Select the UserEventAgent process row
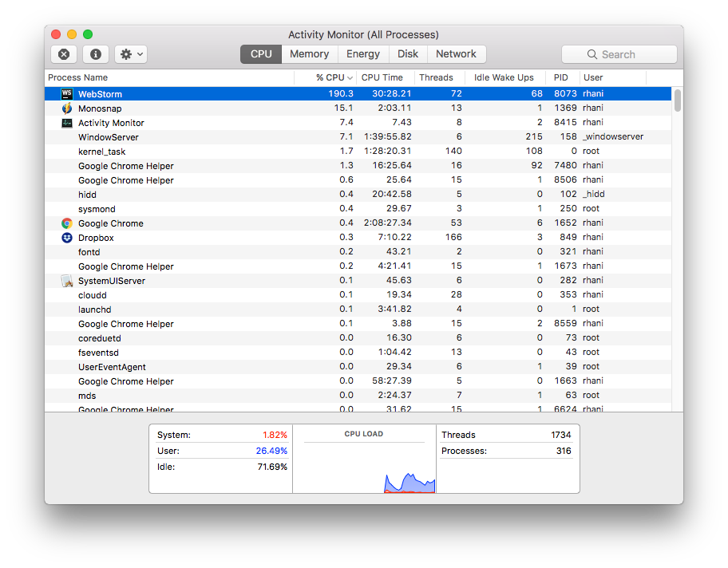Screen dimensions: 728x568 [358, 367]
